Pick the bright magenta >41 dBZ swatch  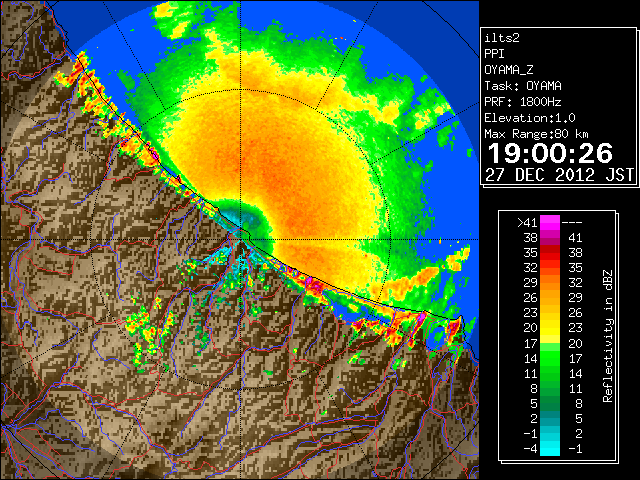tap(550, 222)
